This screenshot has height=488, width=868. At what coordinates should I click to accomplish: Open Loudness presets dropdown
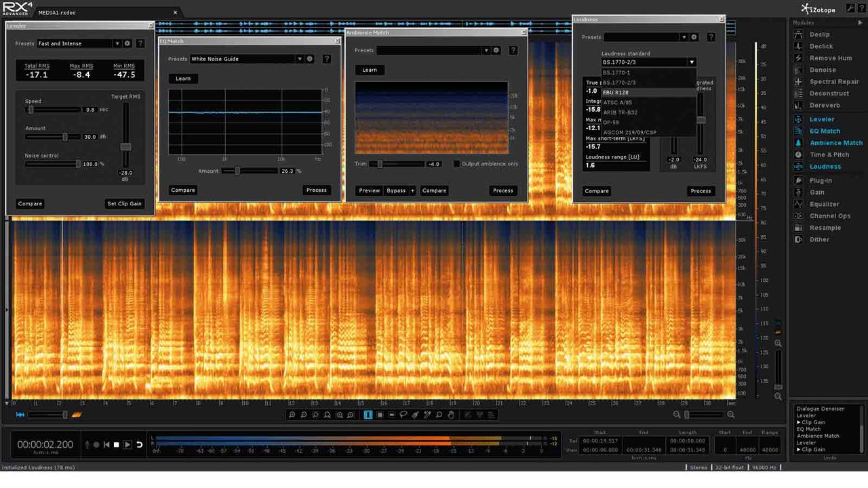coord(646,37)
